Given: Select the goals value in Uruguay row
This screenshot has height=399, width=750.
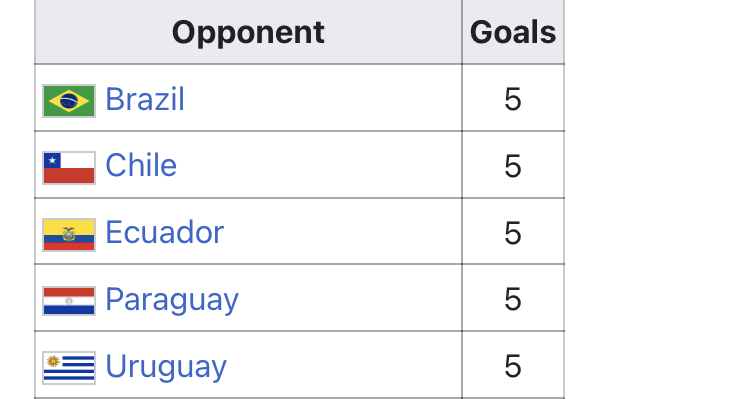Looking at the screenshot, I should pyautogui.click(x=513, y=366).
